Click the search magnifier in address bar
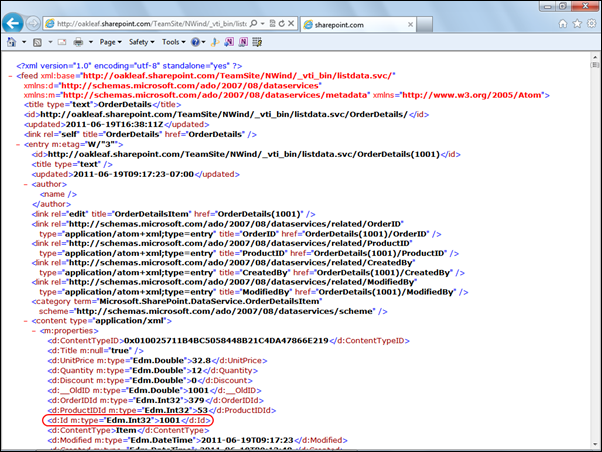Image resolution: width=602 pixels, height=452 pixels. pyautogui.click(x=253, y=23)
